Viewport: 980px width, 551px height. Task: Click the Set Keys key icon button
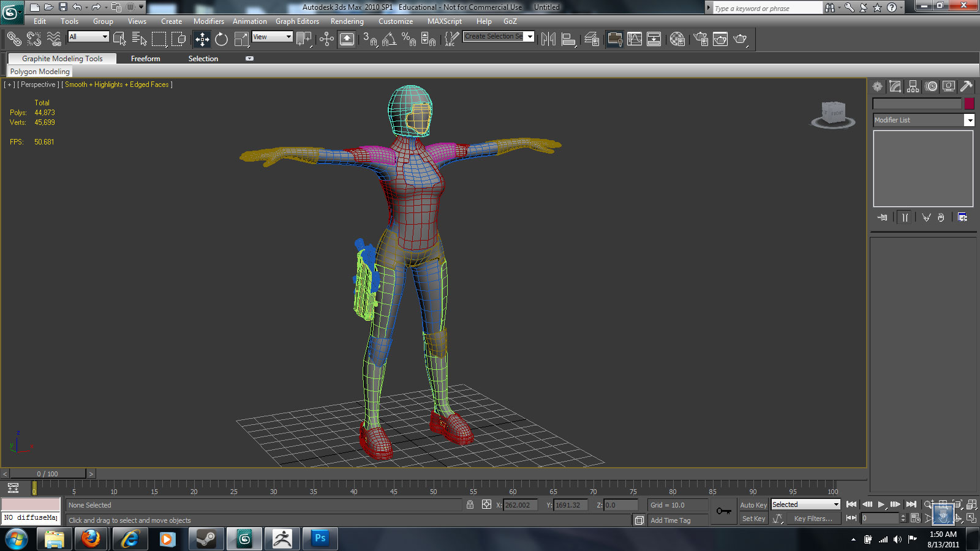tap(724, 511)
